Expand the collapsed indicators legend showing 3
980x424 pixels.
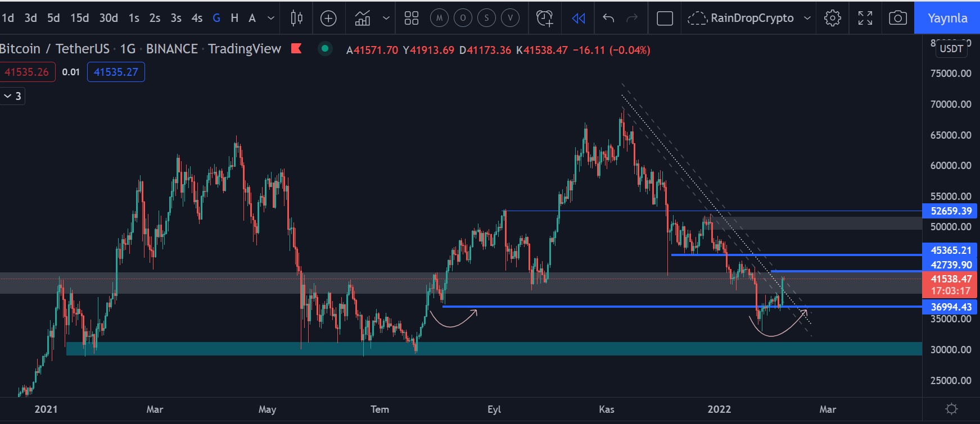tap(12, 96)
